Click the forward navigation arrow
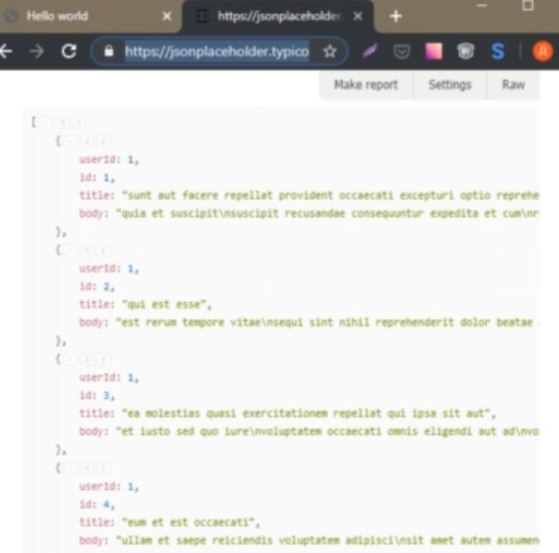Viewport: 559px width, 553px height. click(x=37, y=52)
